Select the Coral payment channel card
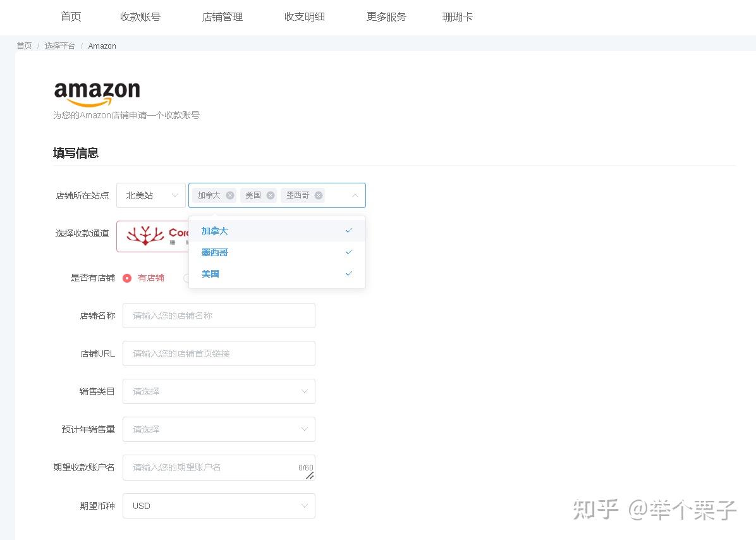 pos(153,236)
